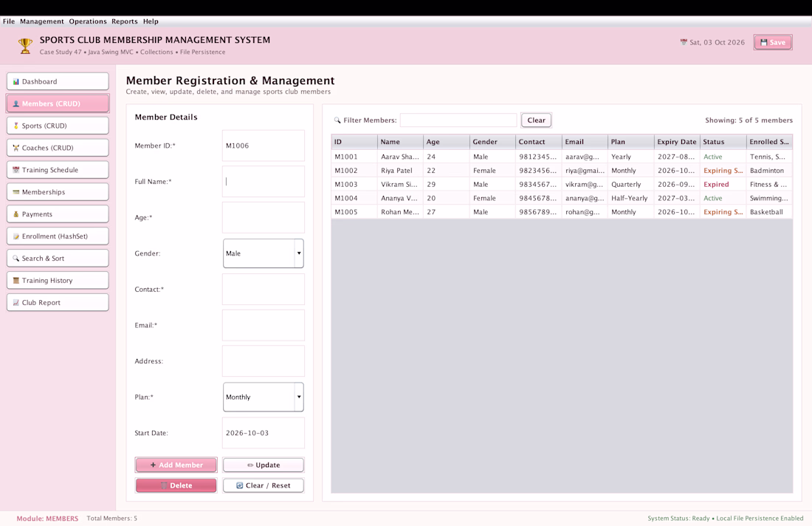
Task: Click the Add Member button
Action: (x=176, y=465)
